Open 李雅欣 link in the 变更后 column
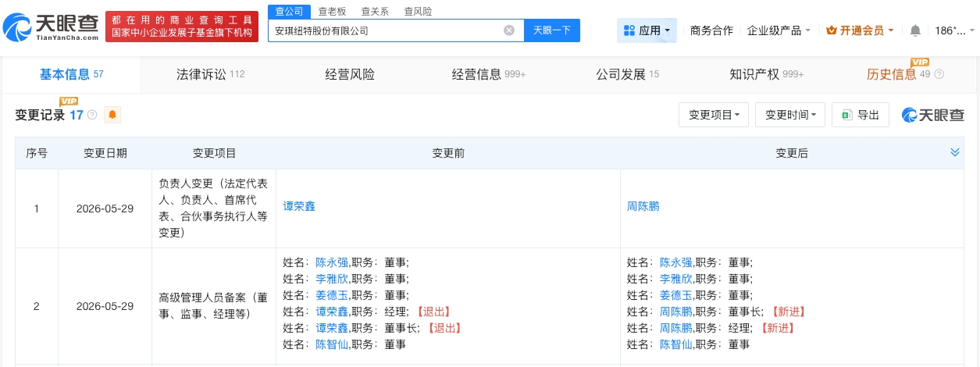This screenshot has width=980, height=367. coord(675,279)
